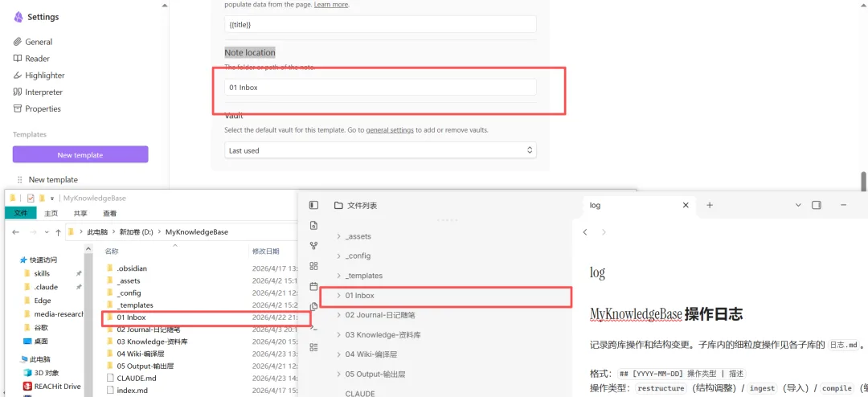
Task: Click the drag handle beside New template
Action: tap(20, 179)
